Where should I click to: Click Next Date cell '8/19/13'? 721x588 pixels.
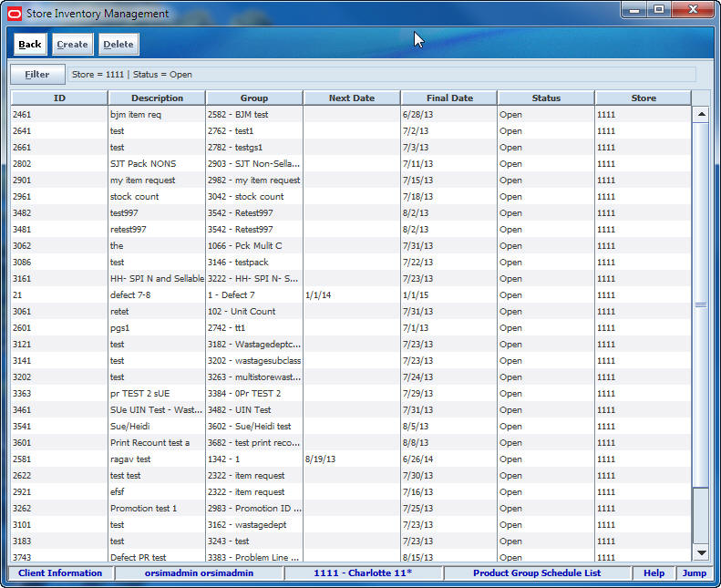point(320,459)
